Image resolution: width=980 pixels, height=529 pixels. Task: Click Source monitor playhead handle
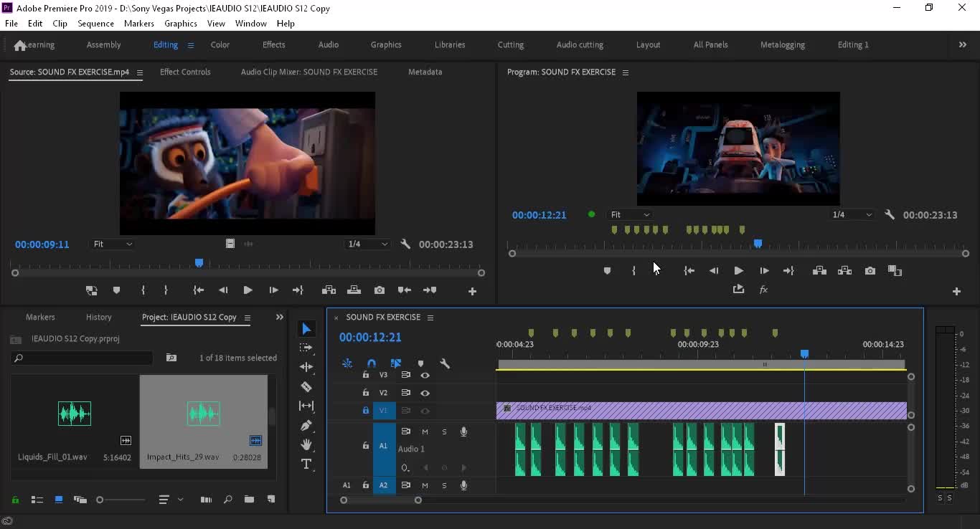click(x=199, y=263)
